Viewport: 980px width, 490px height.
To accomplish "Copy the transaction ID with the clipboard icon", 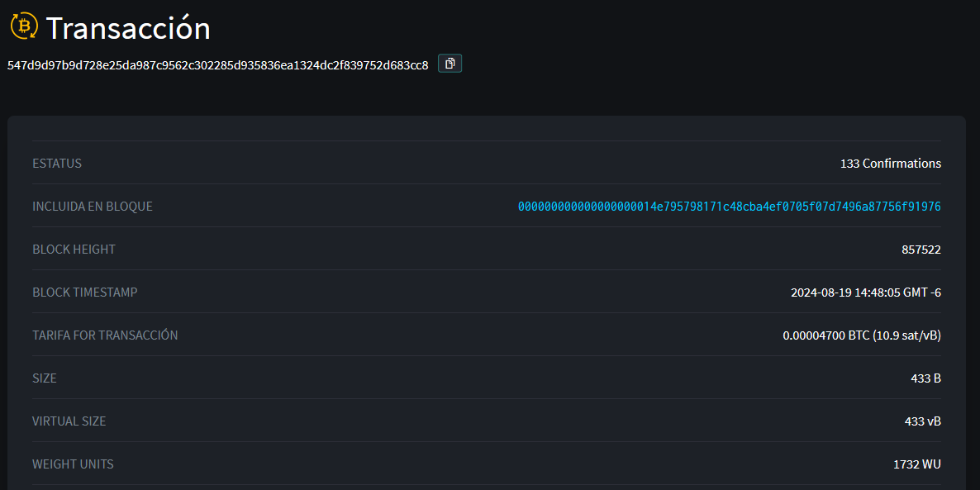I will point(450,63).
